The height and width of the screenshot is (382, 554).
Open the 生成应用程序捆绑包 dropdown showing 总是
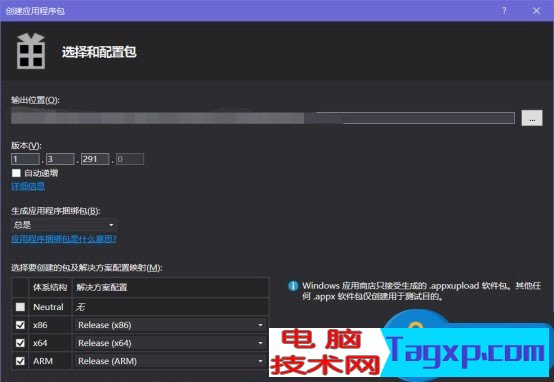click(x=64, y=225)
